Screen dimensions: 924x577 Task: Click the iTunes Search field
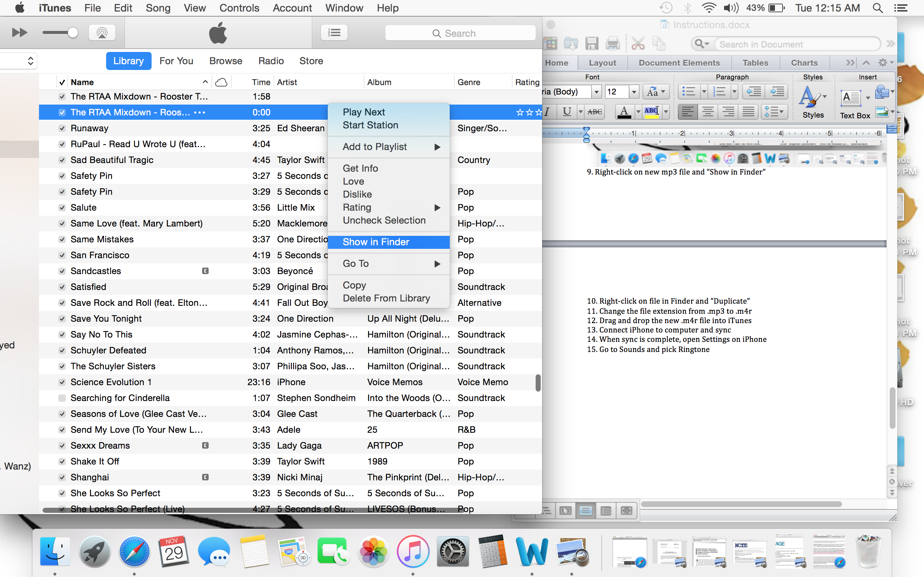[460, 33]
